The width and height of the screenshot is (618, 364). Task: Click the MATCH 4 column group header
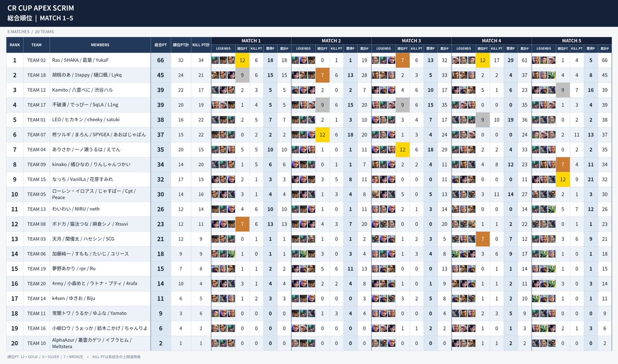click(491, 41)
